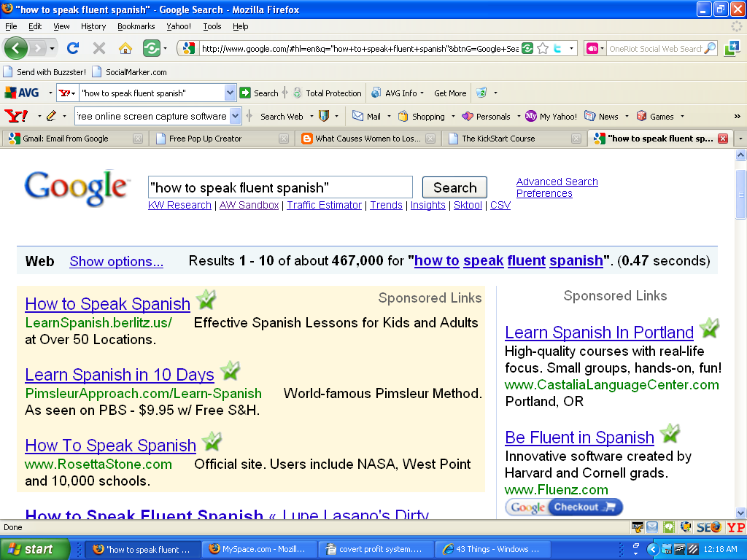Click the SEO status bar icon

(x=708, y=527)
